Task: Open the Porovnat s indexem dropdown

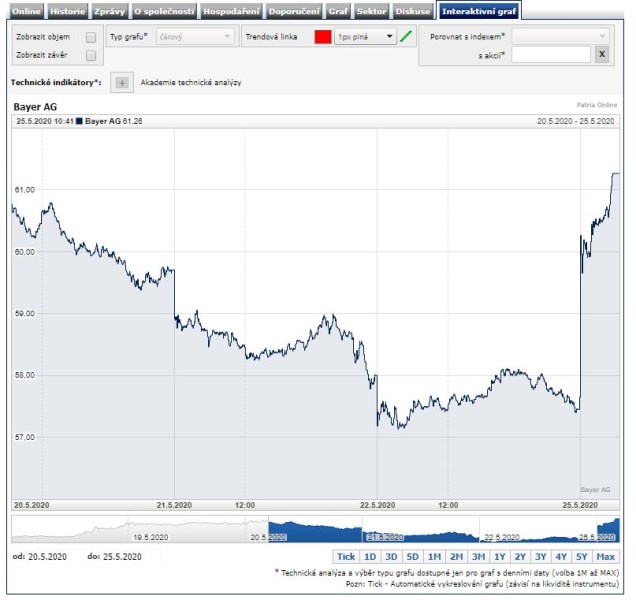Action: (x=560, y=36)
